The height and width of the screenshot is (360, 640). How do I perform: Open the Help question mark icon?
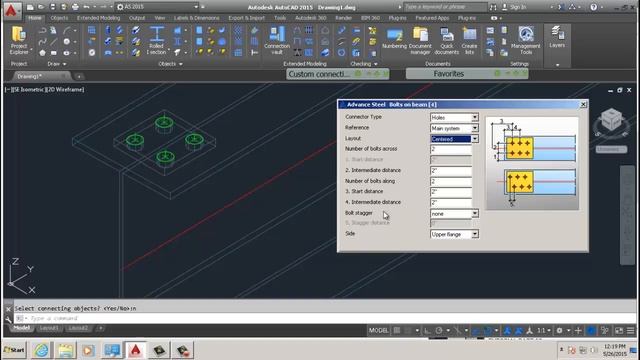(x=594, y=7)
